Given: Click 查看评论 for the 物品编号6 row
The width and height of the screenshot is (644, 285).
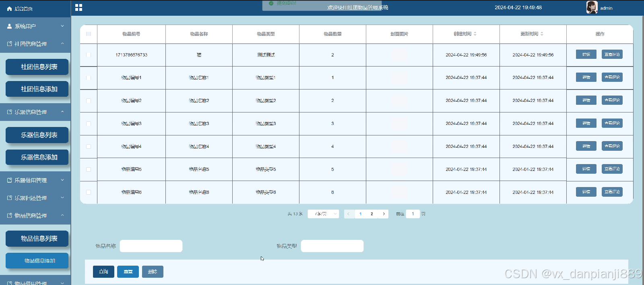Looking at the screenshot, I should (x=612, y=192).
